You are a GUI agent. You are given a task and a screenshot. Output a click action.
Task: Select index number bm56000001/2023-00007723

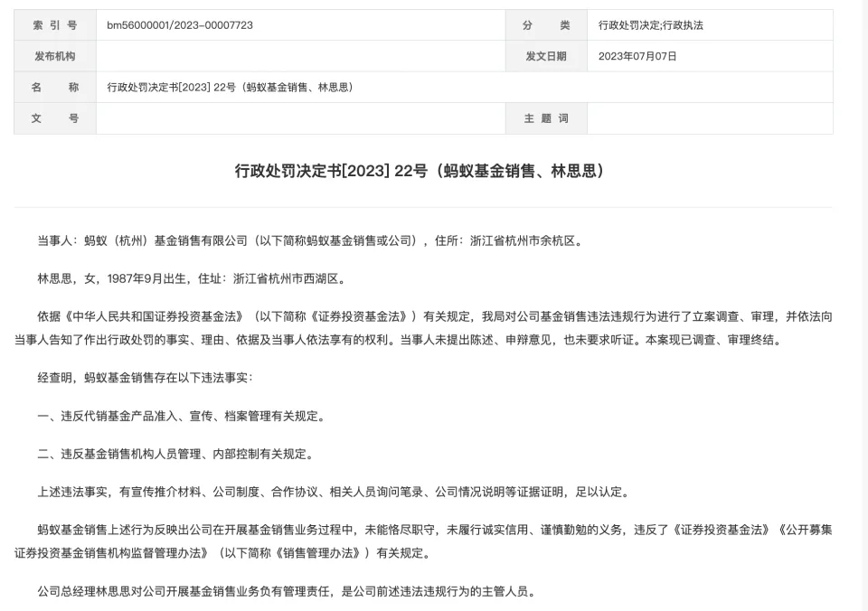click(x=180, y=25)
